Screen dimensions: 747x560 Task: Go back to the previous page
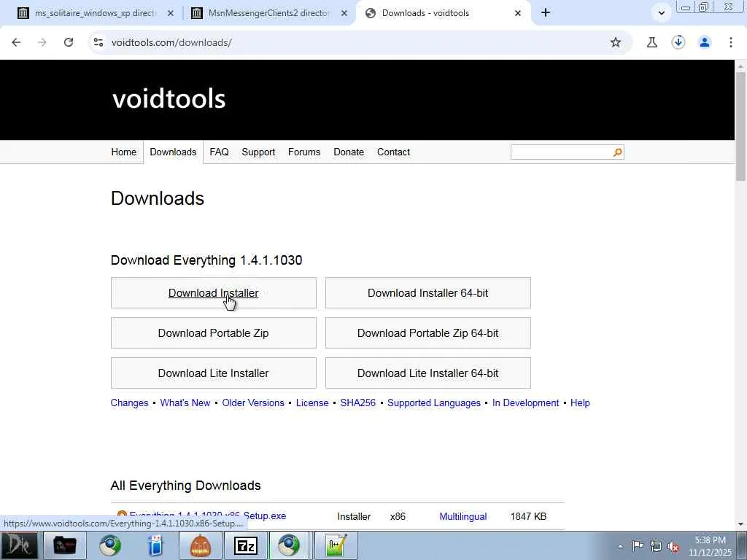(16, 42)
